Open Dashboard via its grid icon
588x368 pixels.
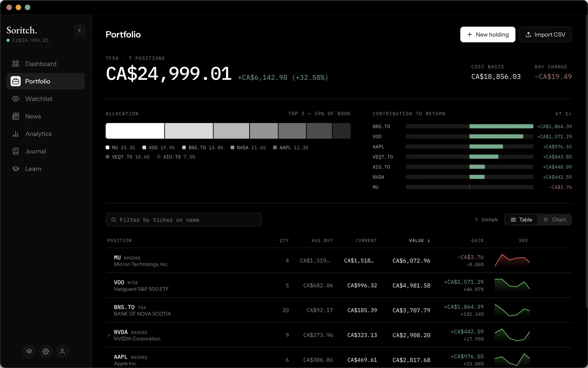click(x=15, y=64)
